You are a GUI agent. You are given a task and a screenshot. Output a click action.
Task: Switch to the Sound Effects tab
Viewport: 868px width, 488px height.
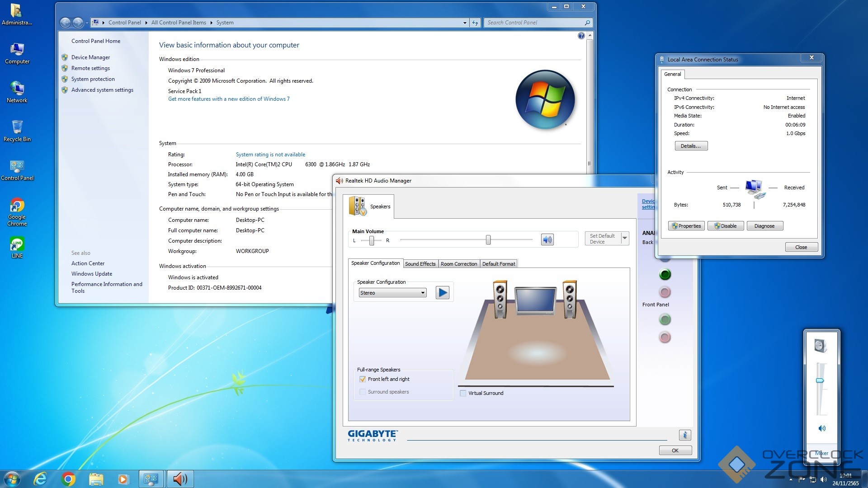click(420, 264)
